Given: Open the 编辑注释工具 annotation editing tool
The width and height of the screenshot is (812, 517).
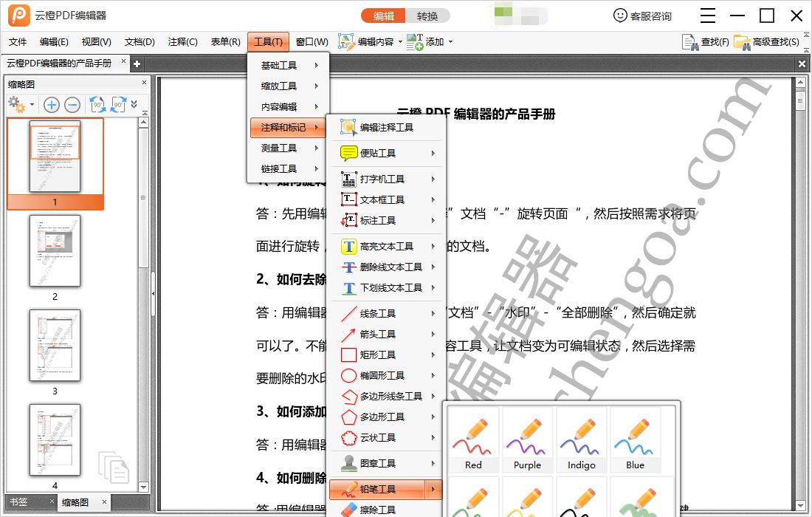Looking at the screenshot, I should click(x=386, y=128).
